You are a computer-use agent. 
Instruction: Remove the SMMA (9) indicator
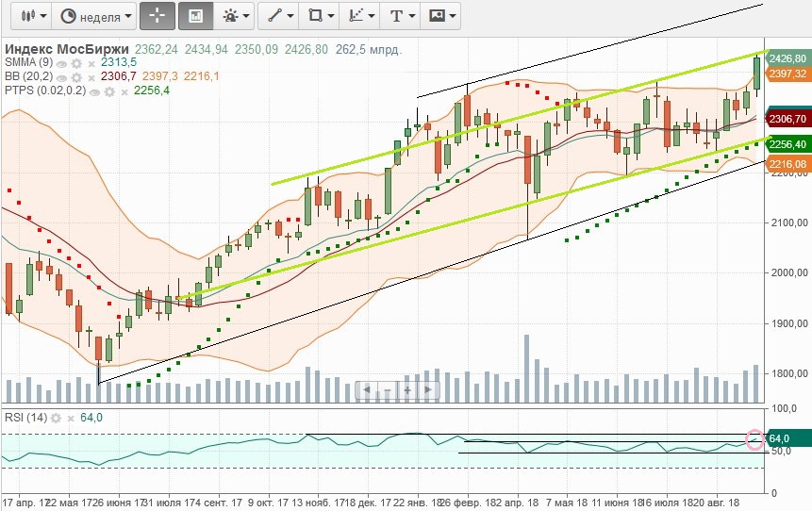pyautogui.click(x=91, y=64)
